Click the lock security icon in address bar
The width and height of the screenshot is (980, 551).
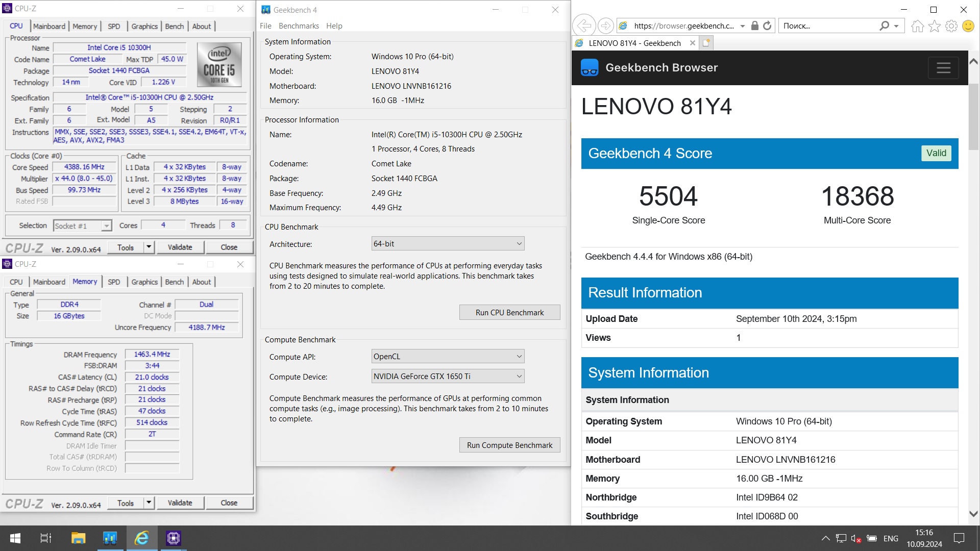pos(755,26)
